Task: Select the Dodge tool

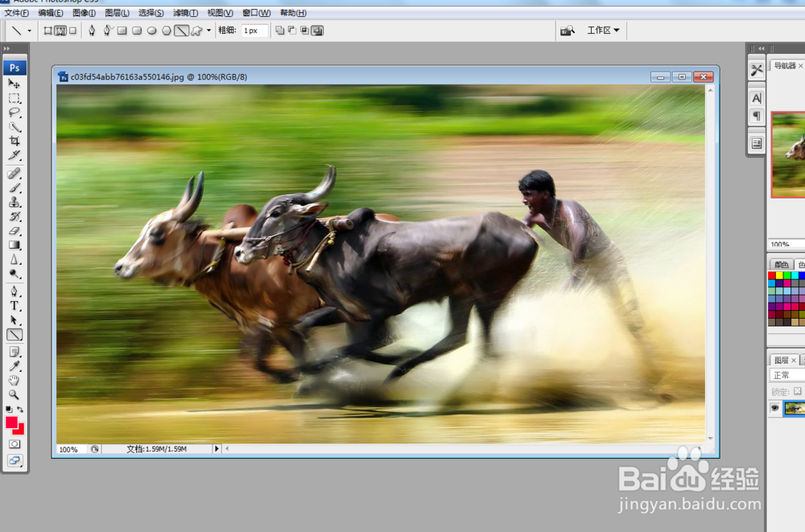Action: [x=14, y=274]
